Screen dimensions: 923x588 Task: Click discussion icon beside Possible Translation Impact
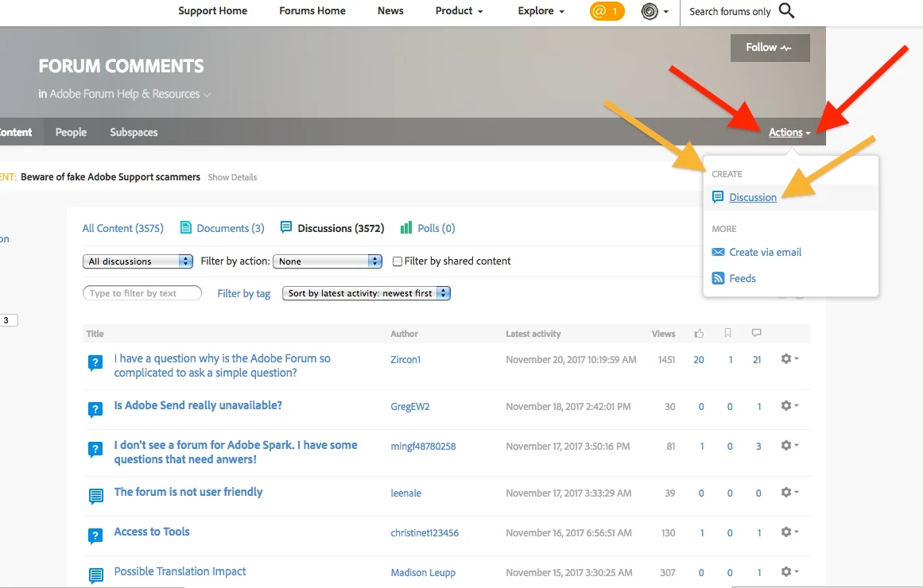tap(95, 575)
